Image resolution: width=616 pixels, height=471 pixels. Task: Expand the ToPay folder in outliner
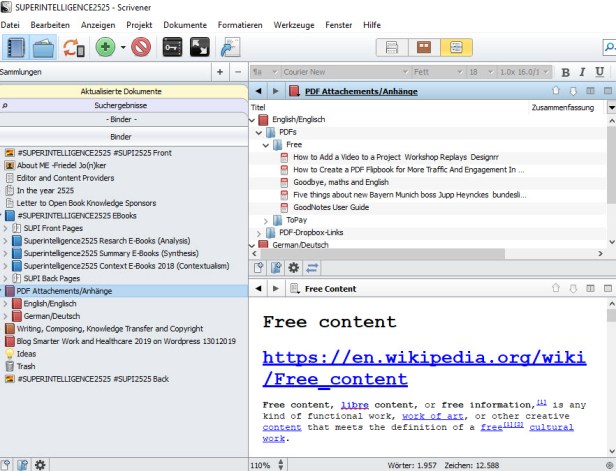pyautogui.click(x=266, y=220)
